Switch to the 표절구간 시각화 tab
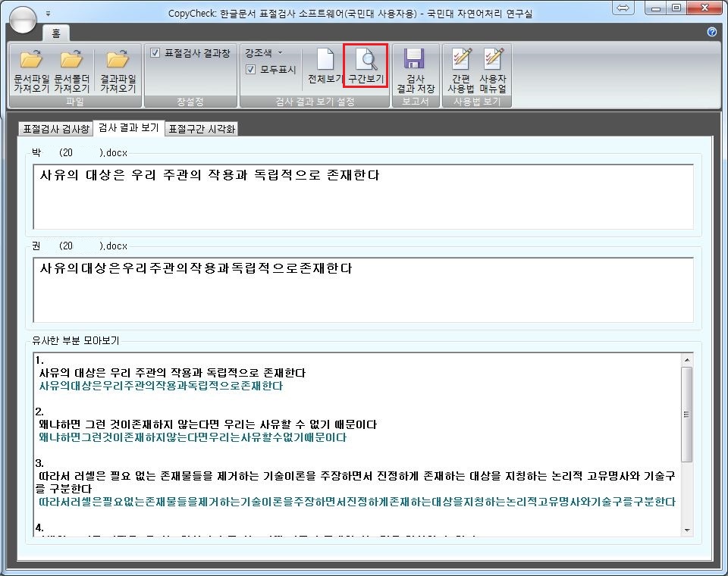This screenshot has height=576, width=728. [x=202, y=129]
